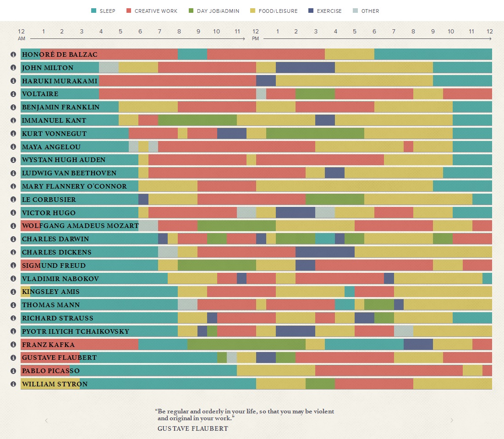Open info icon next to Haruki Murakami
The width and height of the screenshot is (504, 439).
click(x=13, y=81)
